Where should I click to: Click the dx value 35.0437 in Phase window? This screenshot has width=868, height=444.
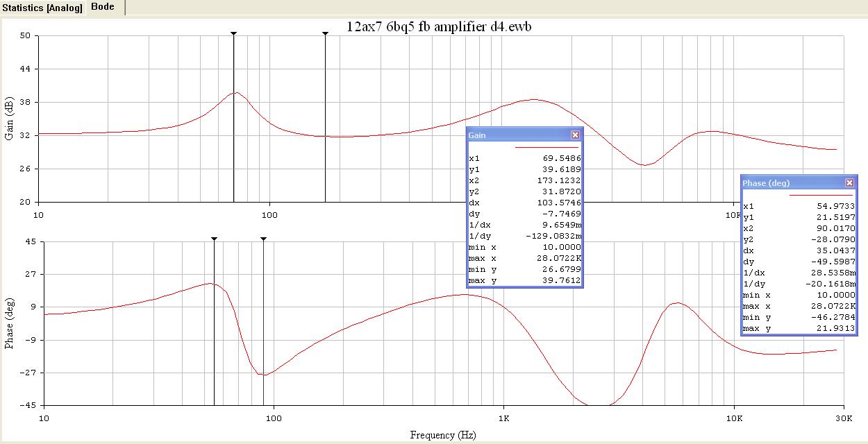pos(836,250)
